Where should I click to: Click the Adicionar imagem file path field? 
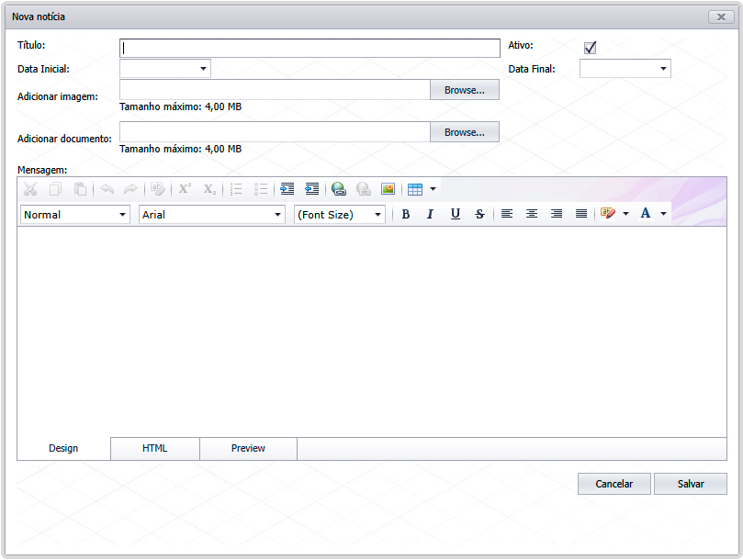(275, 90)
